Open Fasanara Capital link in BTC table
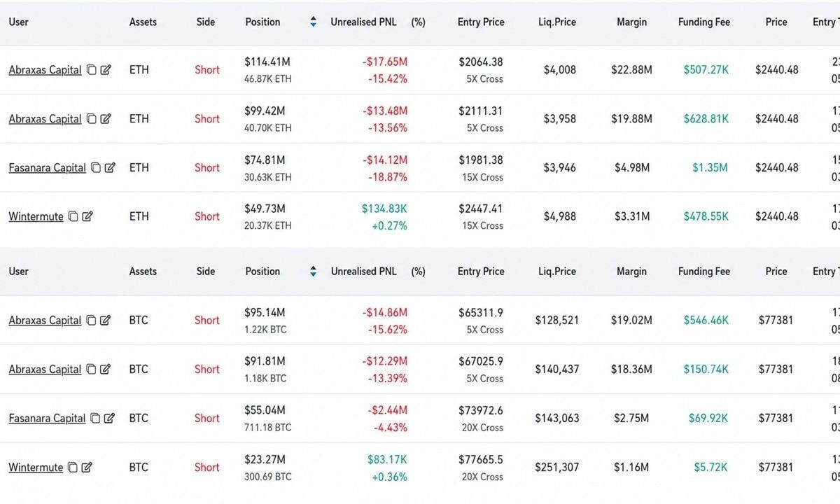 click(47, 419)
